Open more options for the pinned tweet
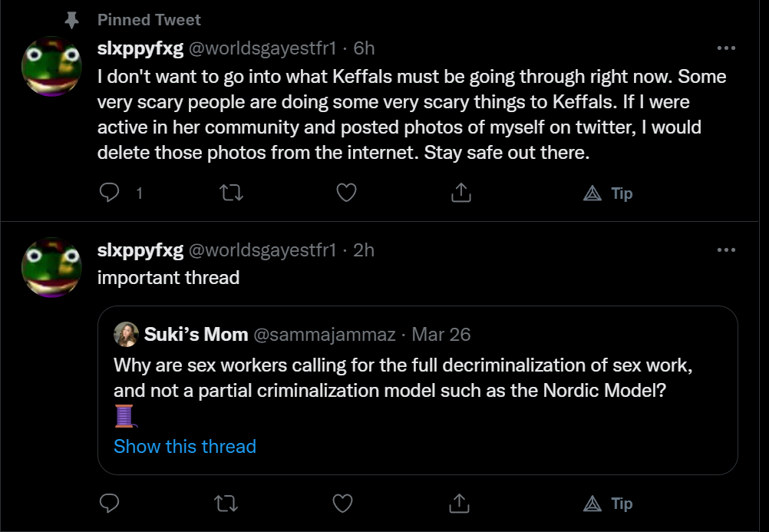This screenshot has width=769, height=532. pos(725,48)
